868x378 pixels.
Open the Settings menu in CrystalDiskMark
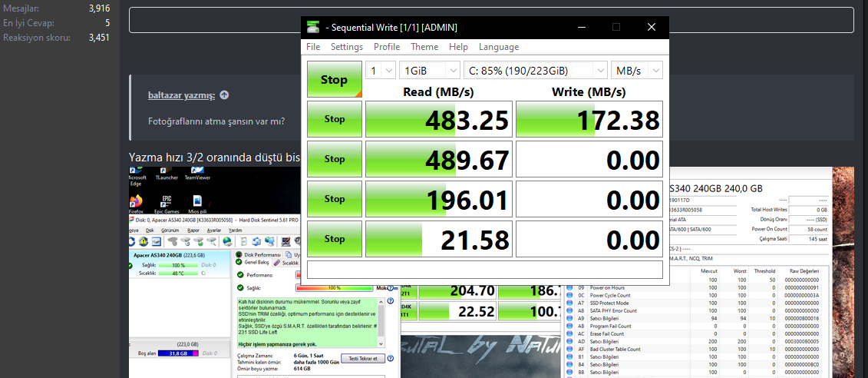click(x=347, y=47)
